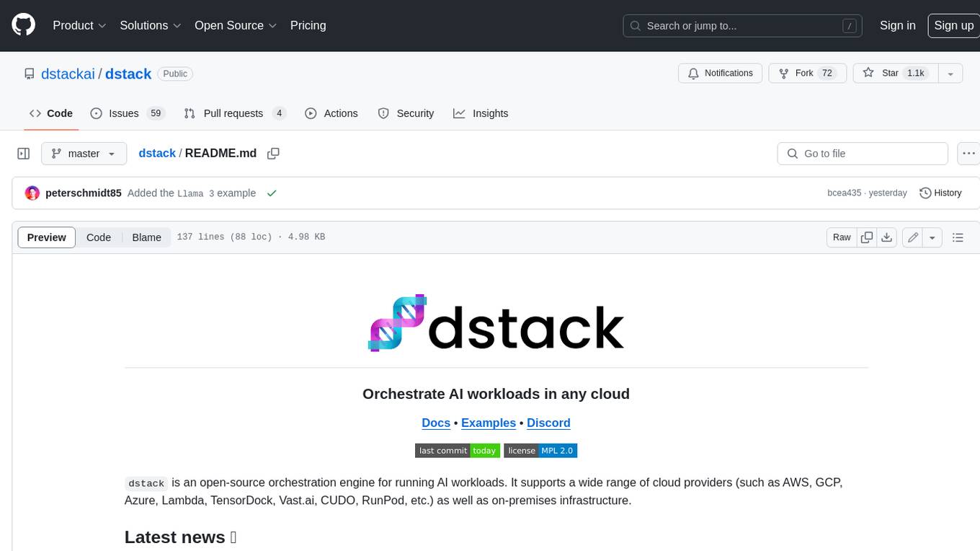The width and height of the screenshot is (980, 551).
Task: Click the last commit today badge
Action: [458, 451]
